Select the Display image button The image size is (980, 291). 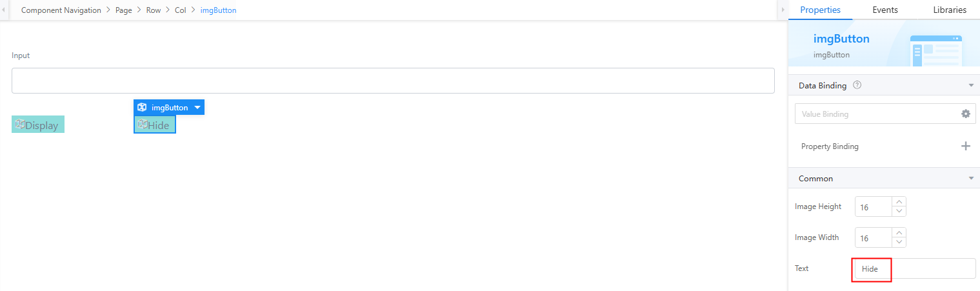click(38, 125)
